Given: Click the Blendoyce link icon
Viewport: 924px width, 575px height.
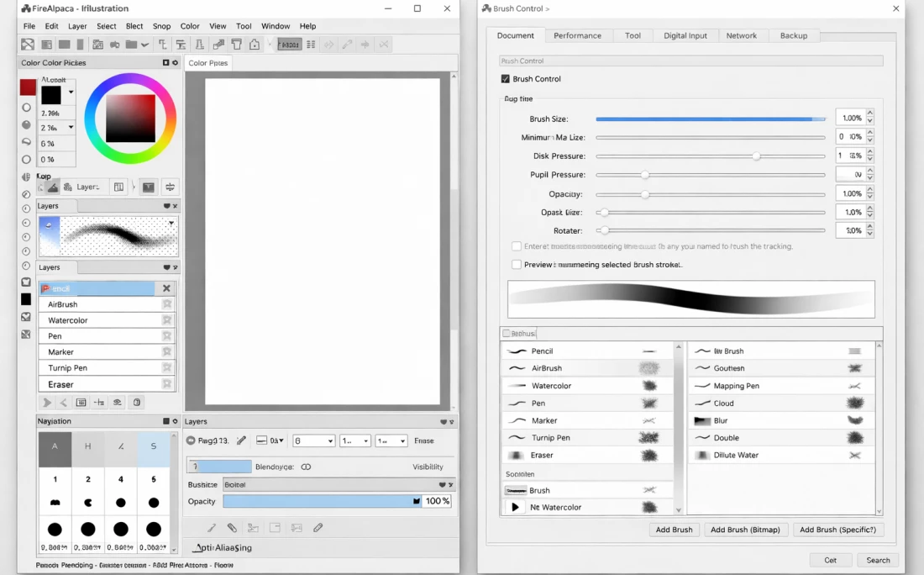Looking at the screenshot, I should tap(306, 467).
